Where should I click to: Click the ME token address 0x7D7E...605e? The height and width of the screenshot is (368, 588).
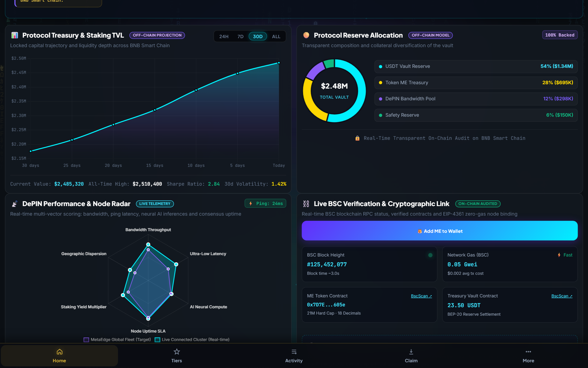[x=326, y=305]
